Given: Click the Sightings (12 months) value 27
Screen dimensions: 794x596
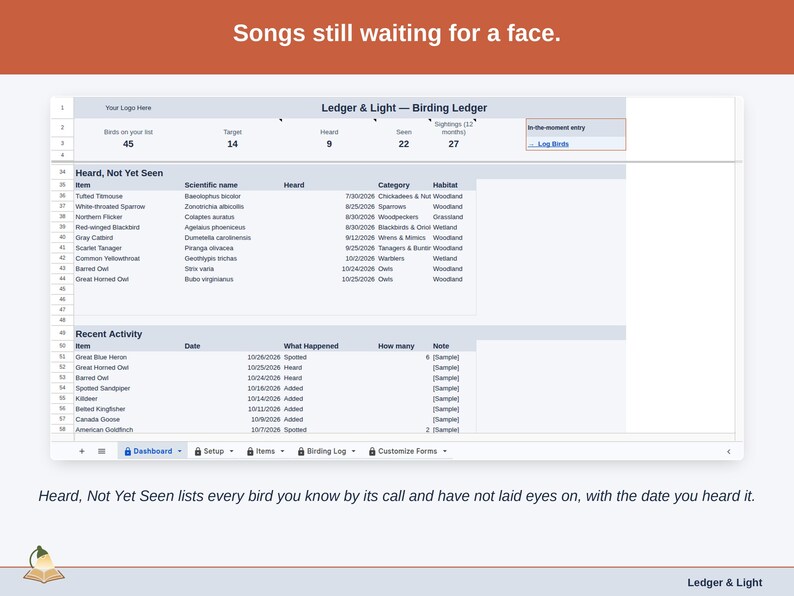Looking at the screenshot, I should [454, 144].
